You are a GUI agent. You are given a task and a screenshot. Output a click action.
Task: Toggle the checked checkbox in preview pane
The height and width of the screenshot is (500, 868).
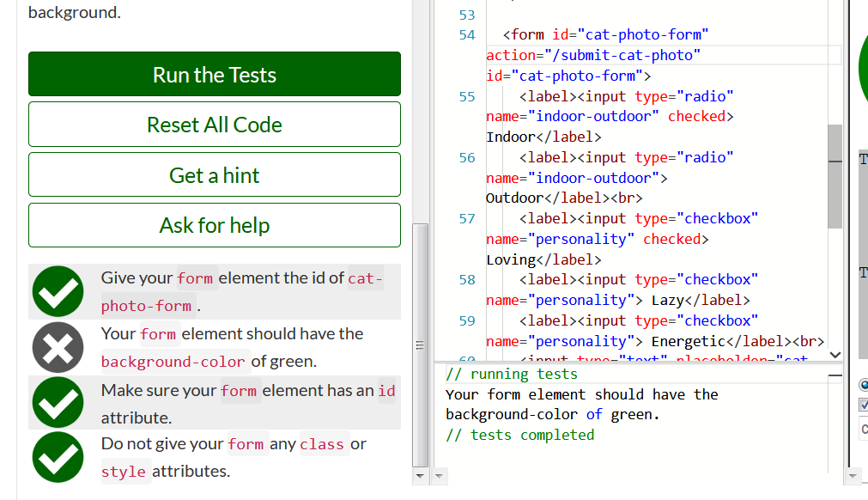[864, 405]
